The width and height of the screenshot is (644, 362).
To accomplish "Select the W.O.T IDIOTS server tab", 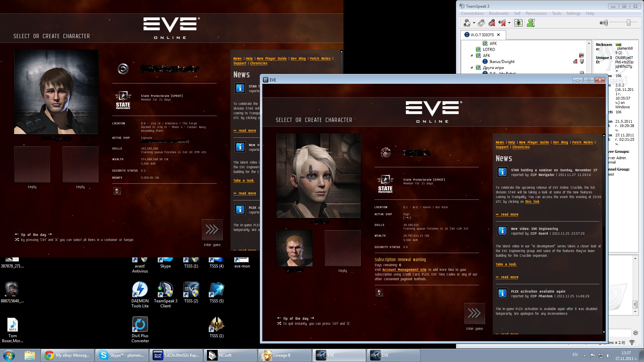I will 482,35.
